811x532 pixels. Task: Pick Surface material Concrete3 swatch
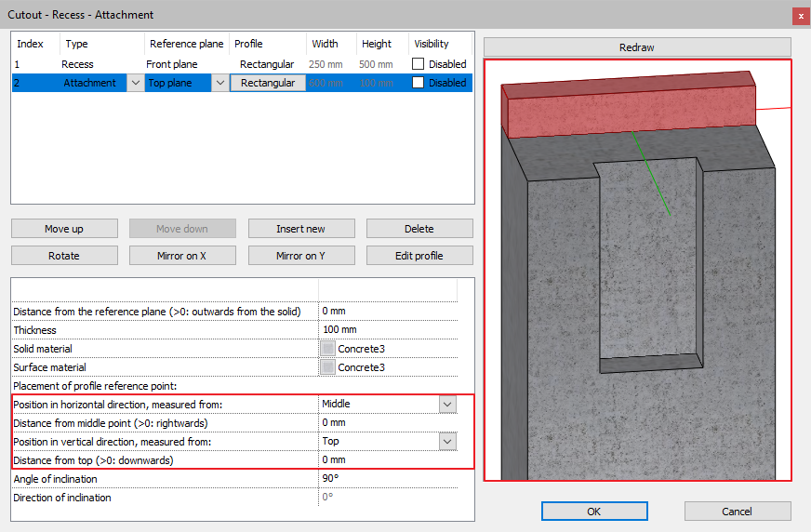point(327,367)
